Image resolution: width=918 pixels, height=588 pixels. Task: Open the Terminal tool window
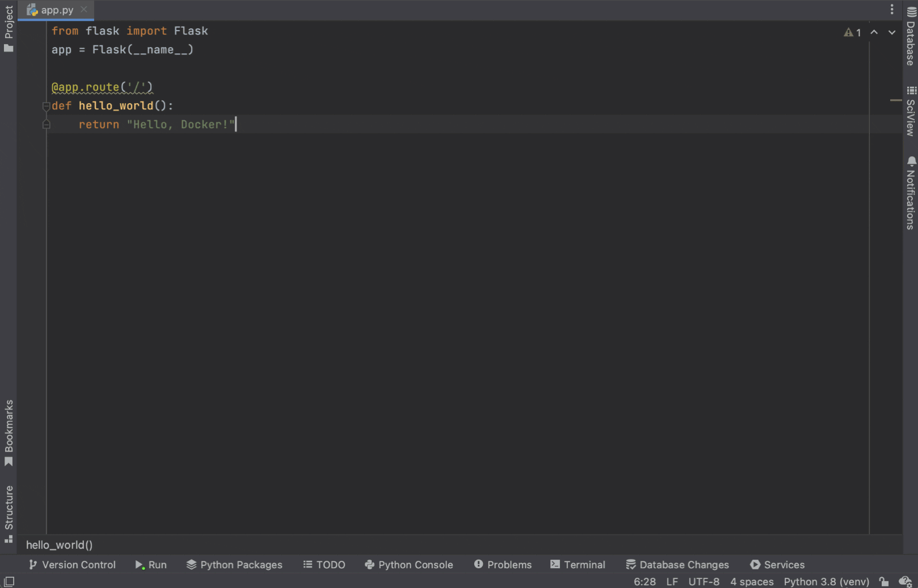[577, 564]
